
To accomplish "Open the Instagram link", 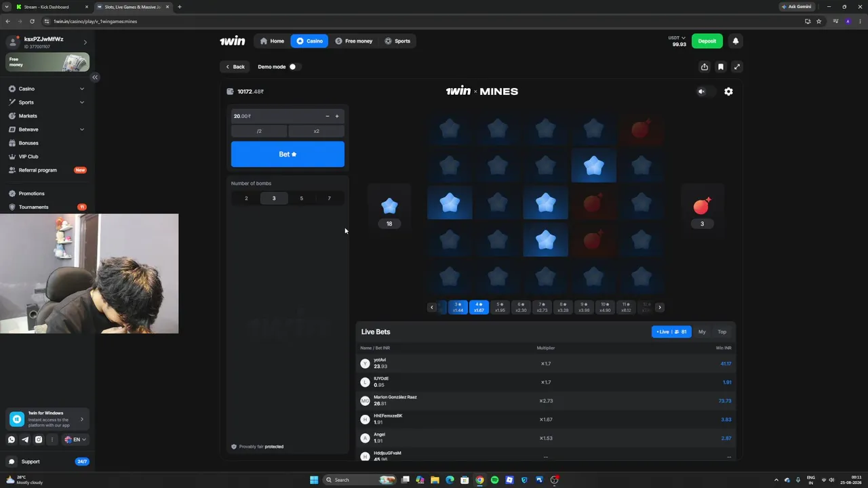I will (39, 439).
